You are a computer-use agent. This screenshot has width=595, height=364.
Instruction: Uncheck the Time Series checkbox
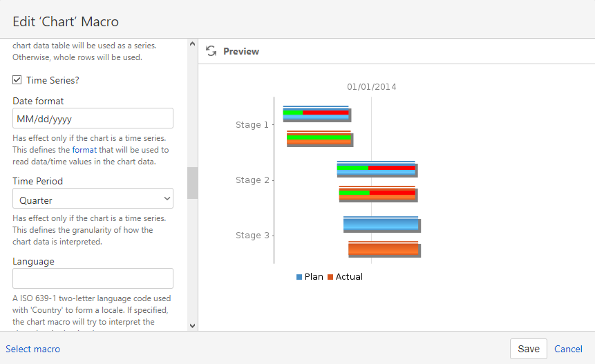pos(17,80)
